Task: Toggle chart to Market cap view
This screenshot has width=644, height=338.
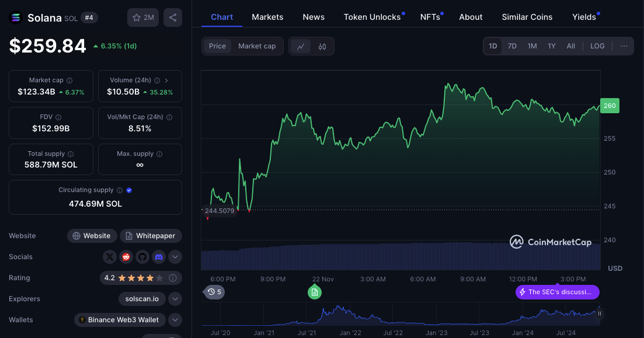Action: coord(257,46)
